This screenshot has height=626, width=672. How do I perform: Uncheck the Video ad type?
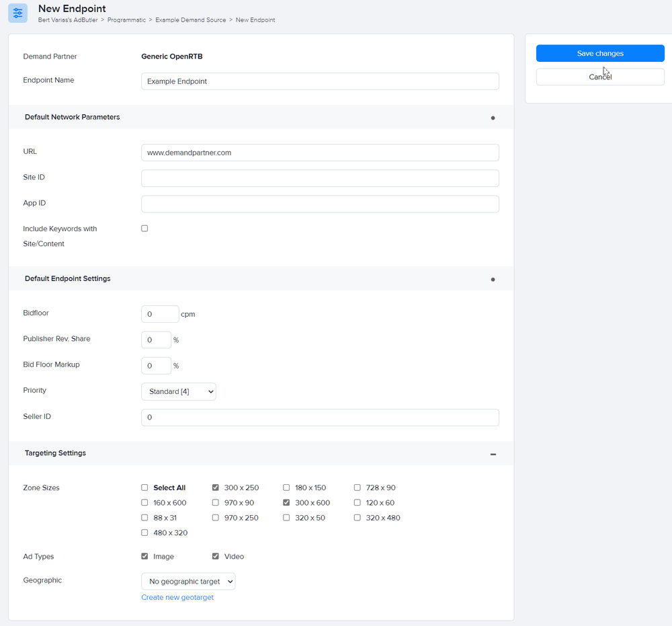click(216, 556)
